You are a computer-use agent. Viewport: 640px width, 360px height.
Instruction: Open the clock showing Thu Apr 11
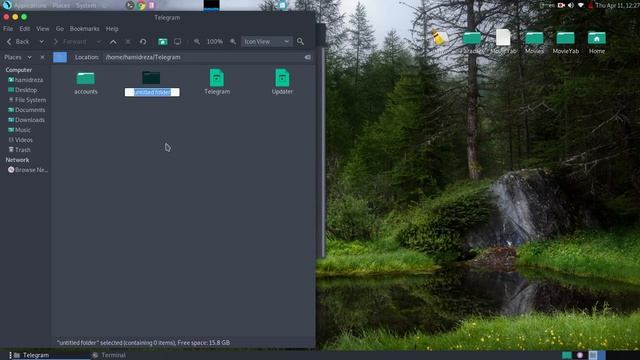pos(617,5)
